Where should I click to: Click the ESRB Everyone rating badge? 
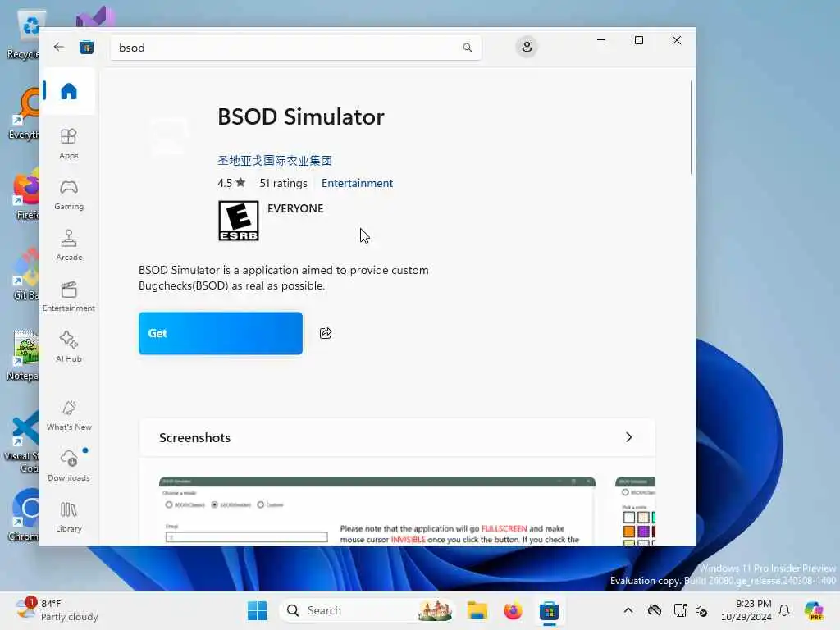point(239,221)
